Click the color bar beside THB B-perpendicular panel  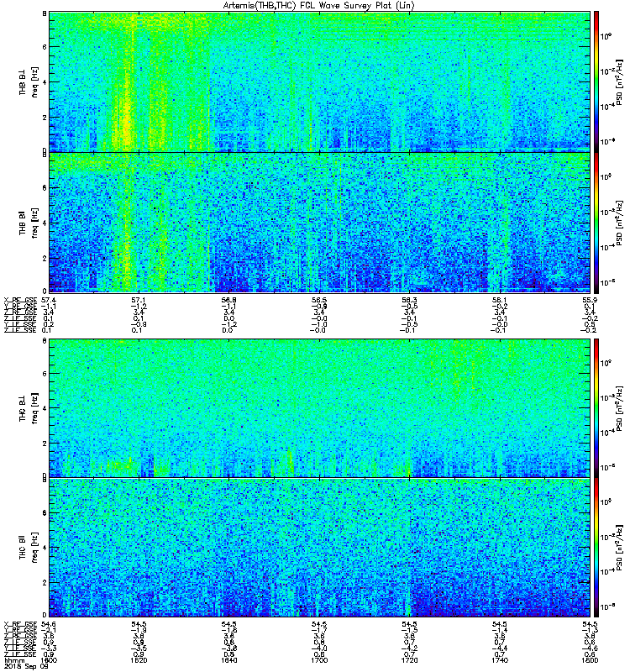[596, 81]
